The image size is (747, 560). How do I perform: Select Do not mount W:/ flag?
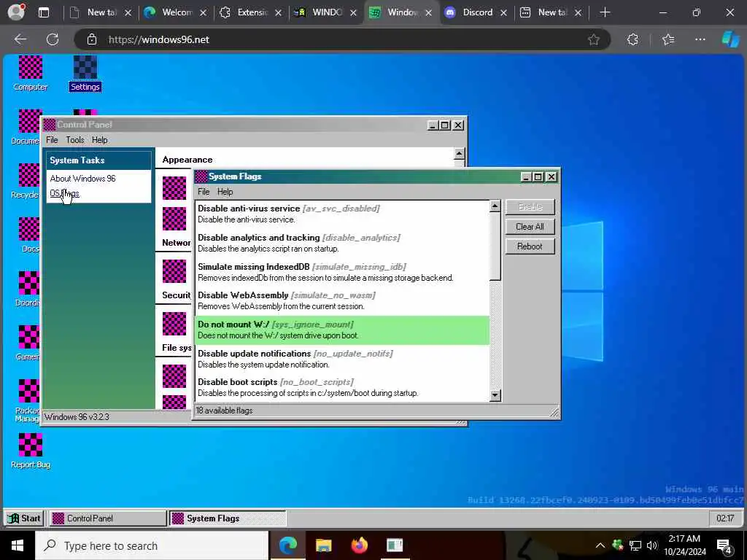tap(342, 330)
